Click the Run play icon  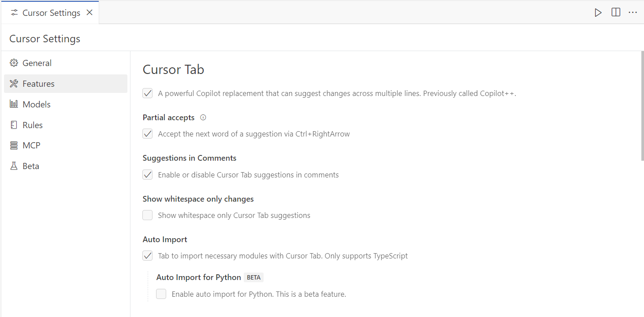(598, 13)
